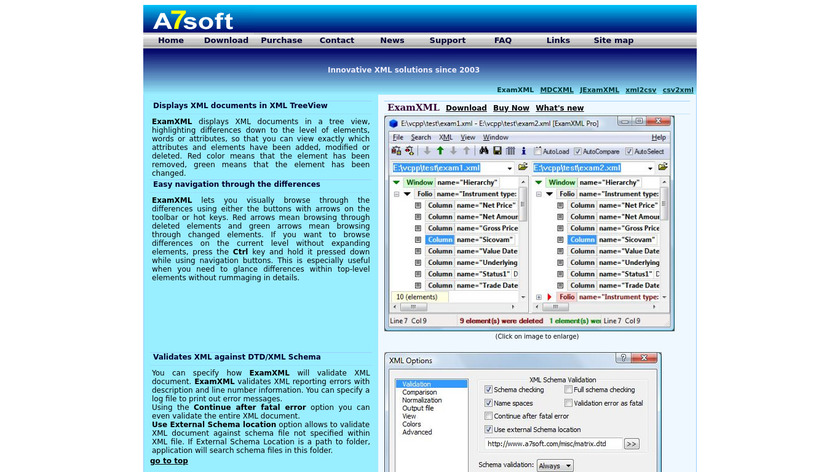Click the second compare icon with the yellow marker
This screenshot has height=472, width=840.
pos(409,151)
